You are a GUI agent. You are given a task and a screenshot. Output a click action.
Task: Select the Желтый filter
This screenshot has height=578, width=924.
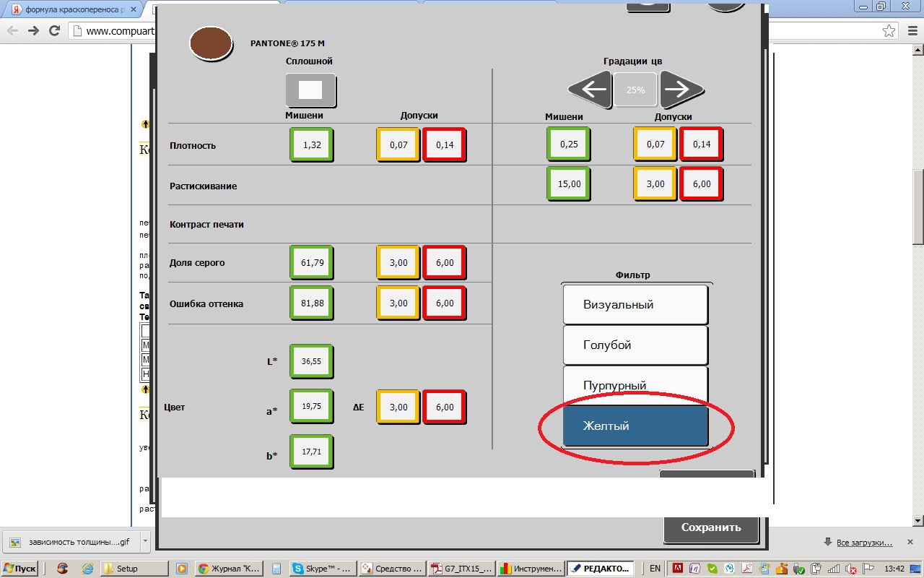point(635,426)
